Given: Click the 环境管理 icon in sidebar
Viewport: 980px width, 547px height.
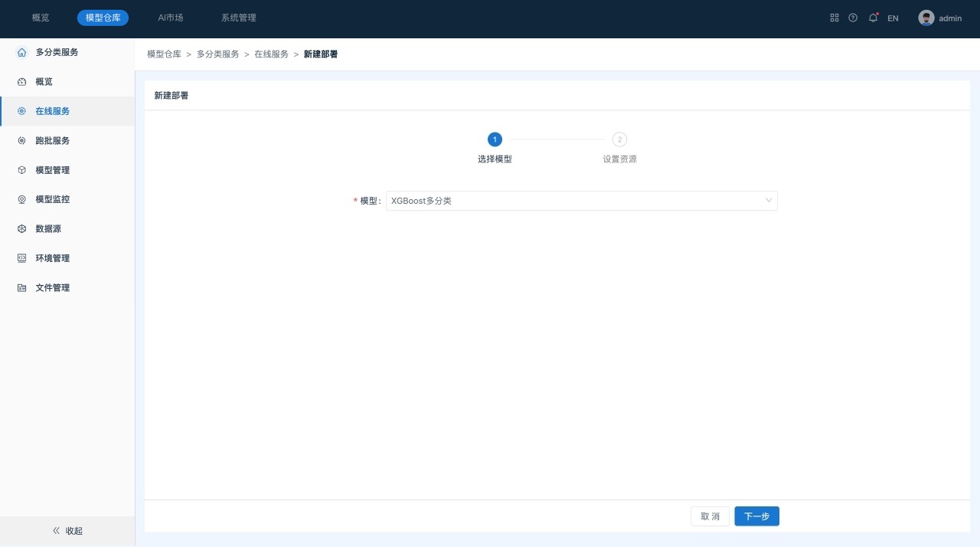Looking at the screenshot, I should (21, 258).
